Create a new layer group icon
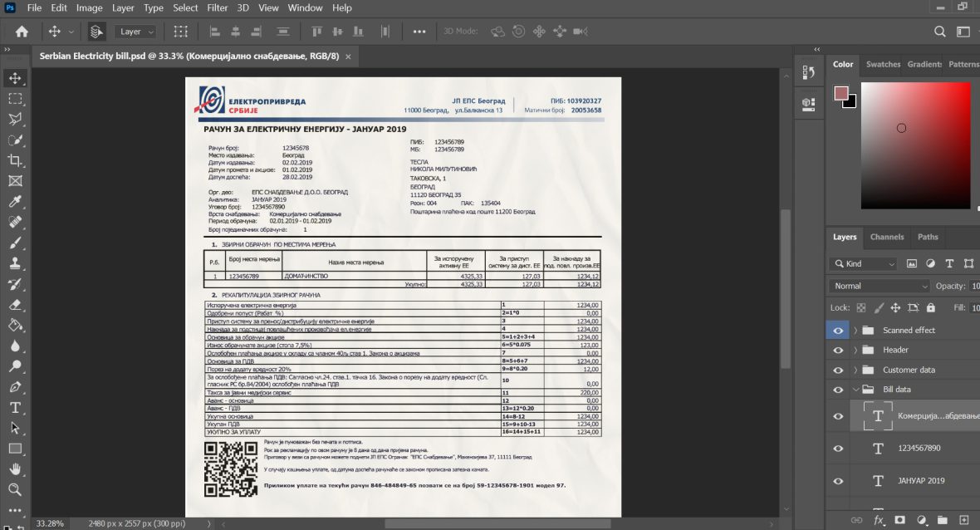The width and height of the screenshot is (980, 530). 943,520
